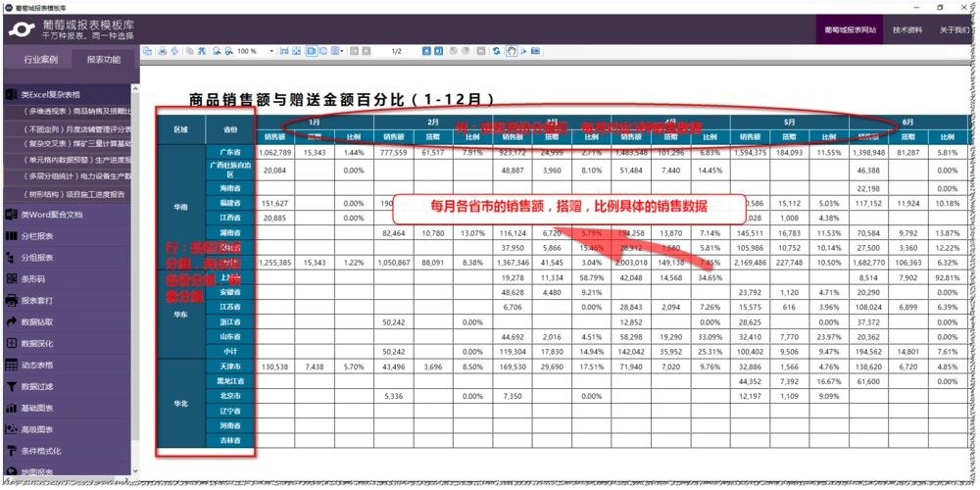
Task: Click the 天津市 province row header
Action: pyautogui.click(x=230, y=366)
